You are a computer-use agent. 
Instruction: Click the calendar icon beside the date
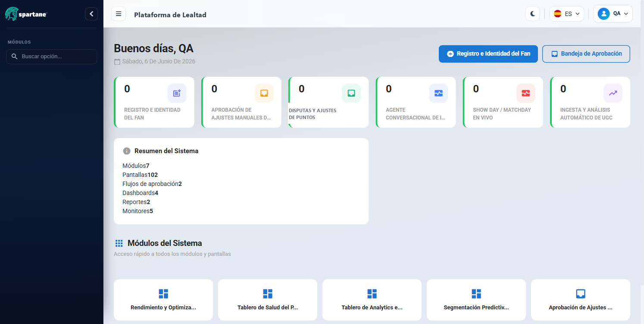pyautogui.click(x=117, y=62)
